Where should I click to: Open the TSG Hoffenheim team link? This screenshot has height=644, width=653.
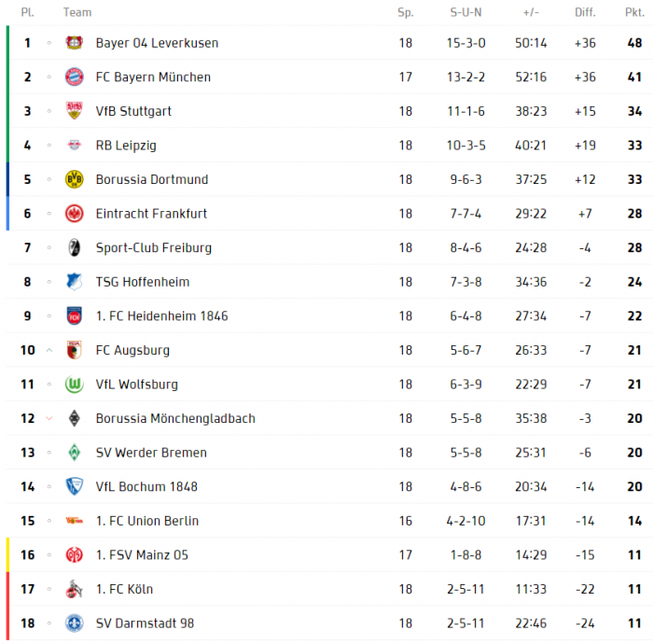tap(142, 282)
